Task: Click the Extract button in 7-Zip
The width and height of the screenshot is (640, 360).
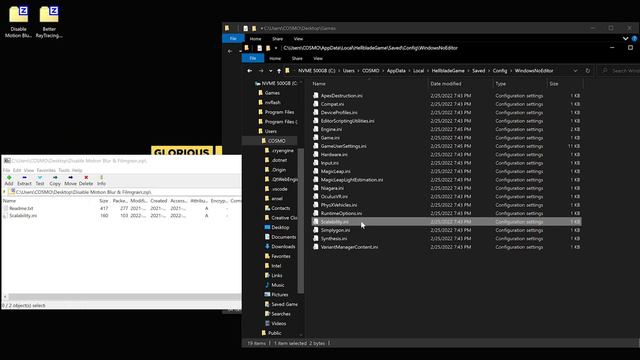Action: 24,180
